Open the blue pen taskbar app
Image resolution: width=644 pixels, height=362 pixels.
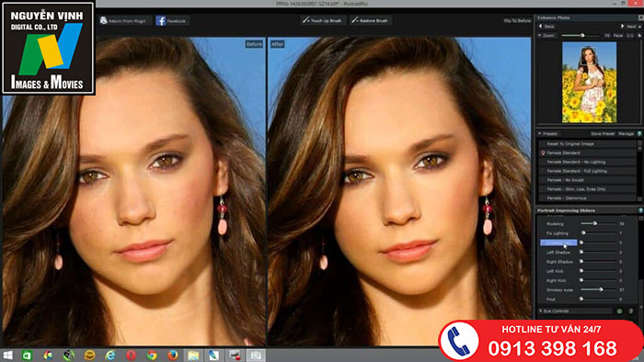(213, 356)
